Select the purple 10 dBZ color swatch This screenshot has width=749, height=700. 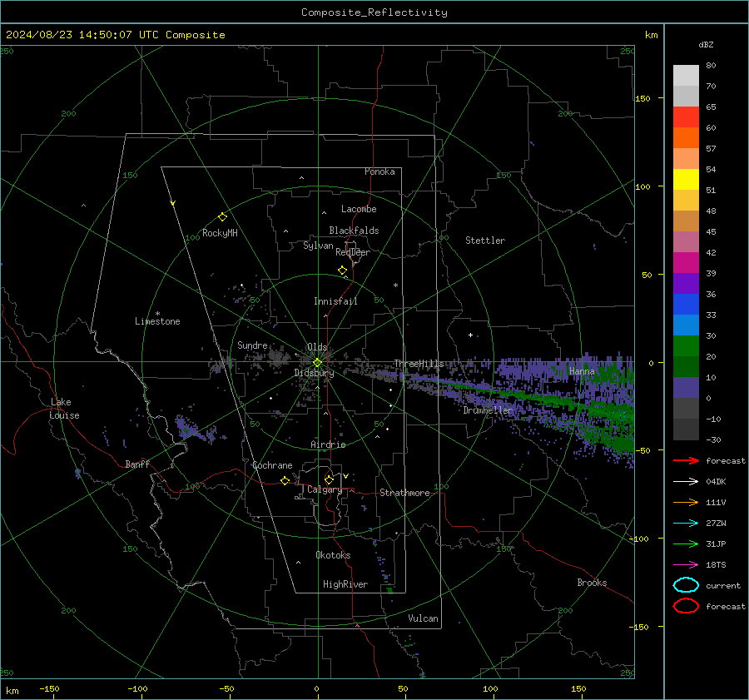click(x=686, y=388)
